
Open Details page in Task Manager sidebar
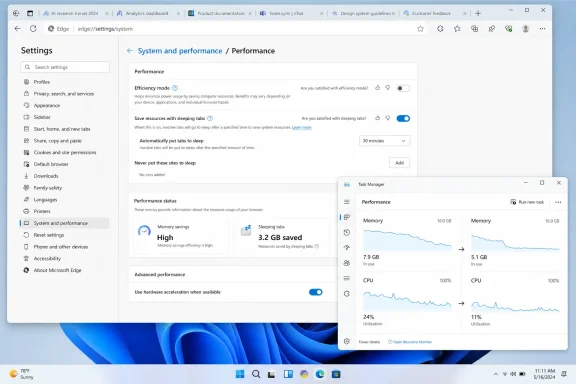point(346,278)
